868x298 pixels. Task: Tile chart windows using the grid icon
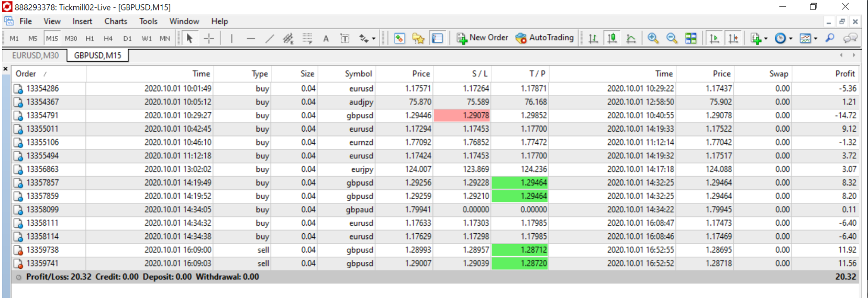click(691, 38)
